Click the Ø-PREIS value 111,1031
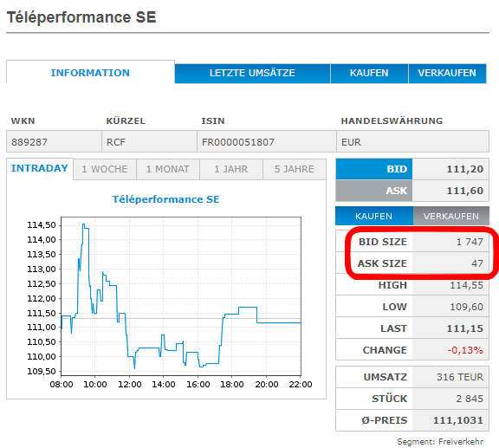The image size is (499, 448). 458,420
